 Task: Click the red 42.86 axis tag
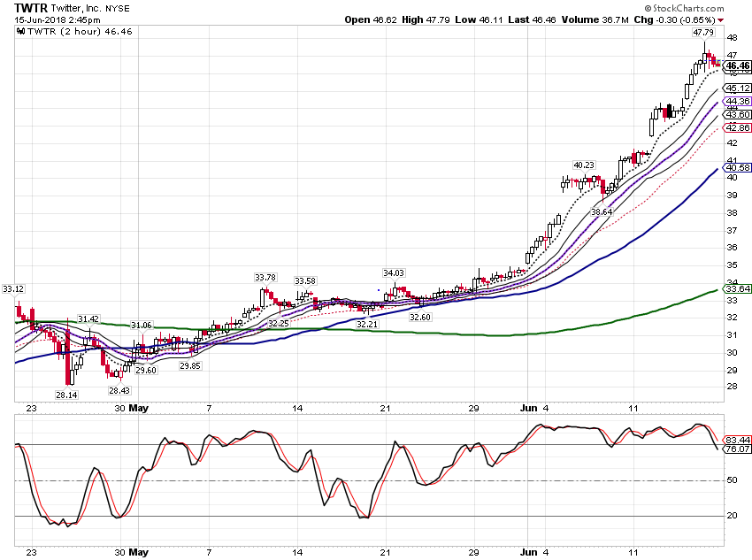[x=737, y=127]
